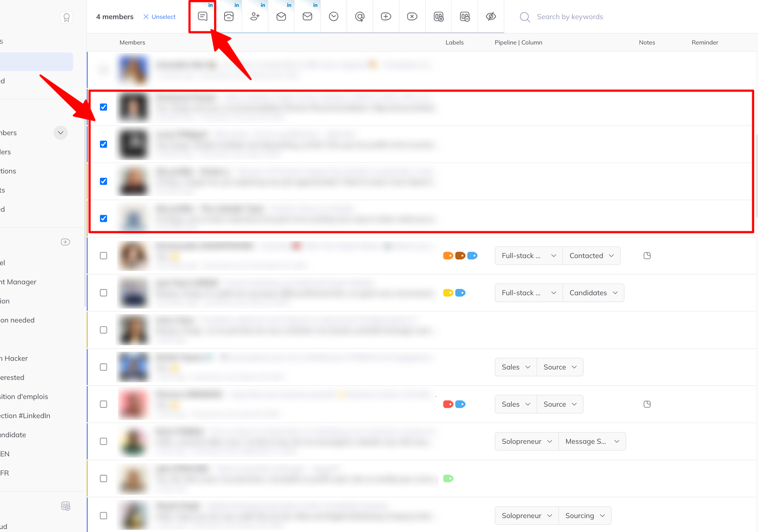Select the Manager label in the sidebar
The height and width of the screenshot is (532, 758).
[18, 282]
